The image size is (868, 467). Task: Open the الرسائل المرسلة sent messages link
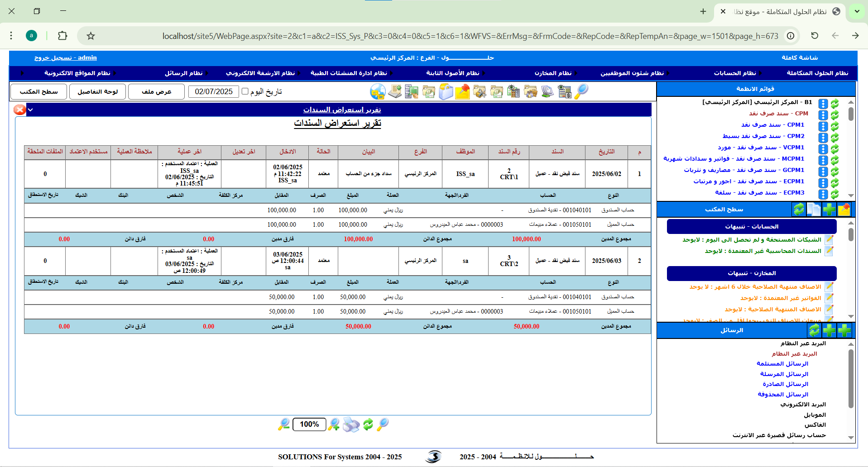point(784,374)
